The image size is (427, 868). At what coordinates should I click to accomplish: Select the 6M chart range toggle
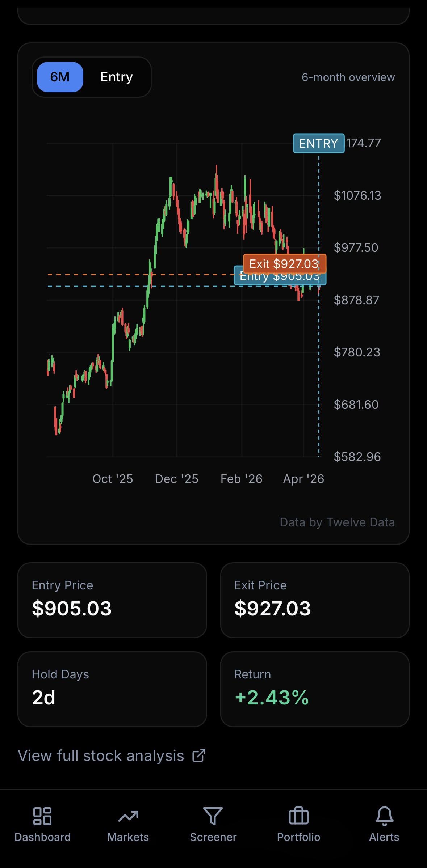pos(60,77)
